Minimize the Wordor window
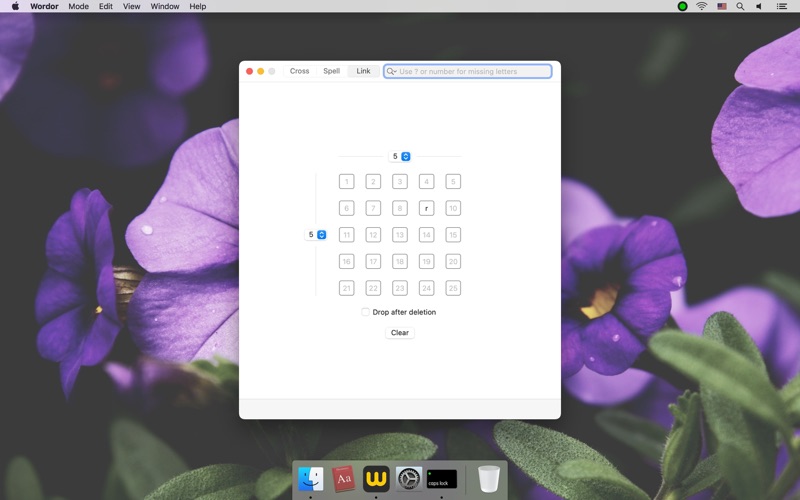800x500 pixels. [x=261, y=71]
